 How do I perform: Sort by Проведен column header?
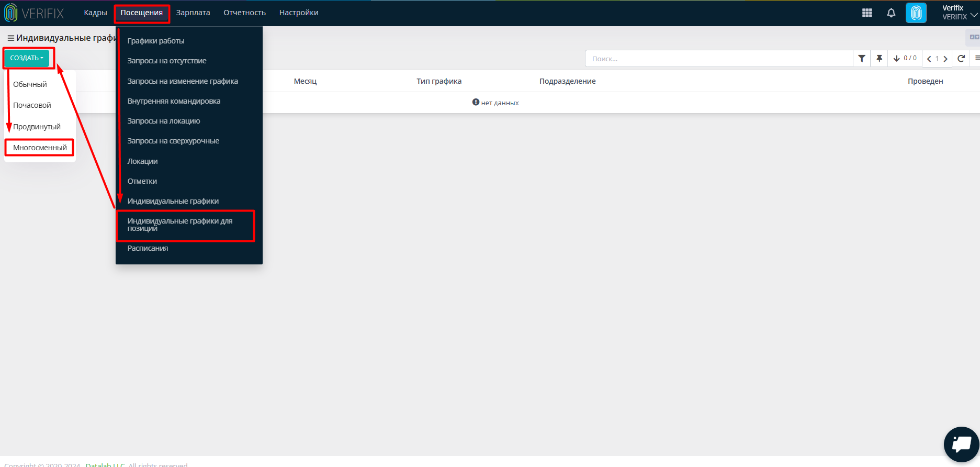coord(925,81)
